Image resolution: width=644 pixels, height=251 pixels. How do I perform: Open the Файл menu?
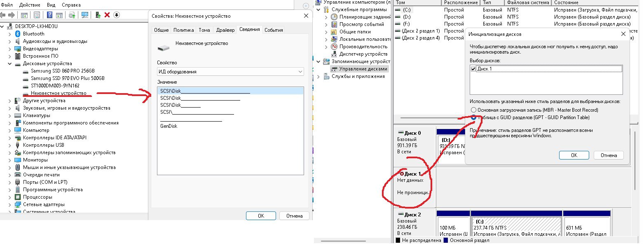coord(7,5)
